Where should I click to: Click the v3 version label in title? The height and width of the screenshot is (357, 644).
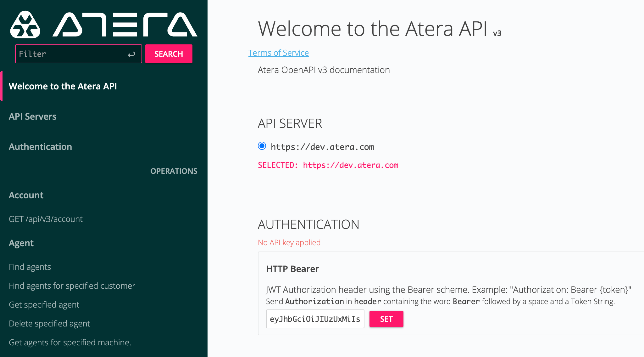[x=497, y=33]
